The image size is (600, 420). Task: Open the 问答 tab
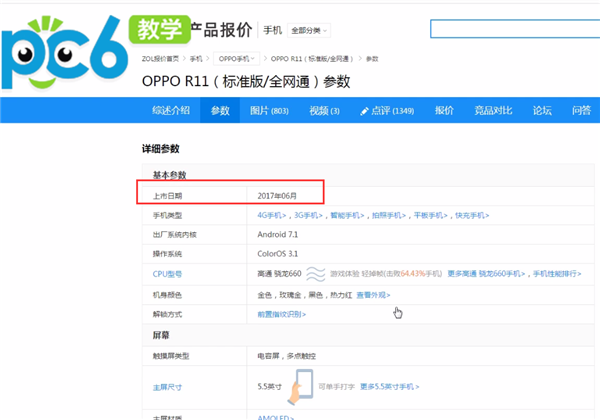(582, 111)
